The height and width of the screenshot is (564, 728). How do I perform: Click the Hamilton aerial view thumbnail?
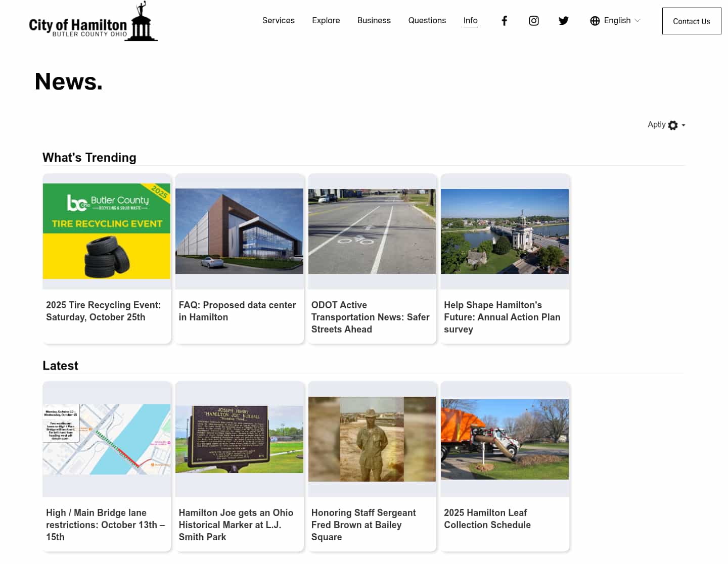(x=505, y=231)
